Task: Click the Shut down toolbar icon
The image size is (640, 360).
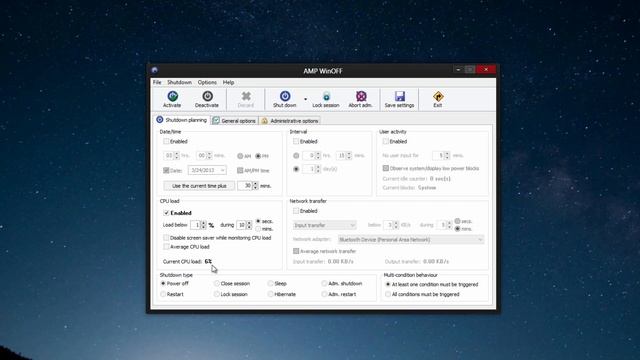Action: 284,99
